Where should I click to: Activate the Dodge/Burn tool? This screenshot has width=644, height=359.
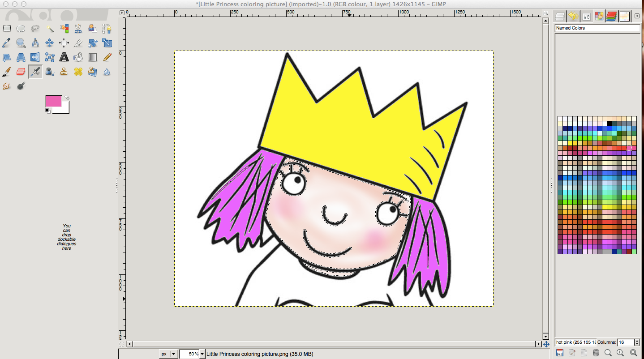[x=21, y=86]
